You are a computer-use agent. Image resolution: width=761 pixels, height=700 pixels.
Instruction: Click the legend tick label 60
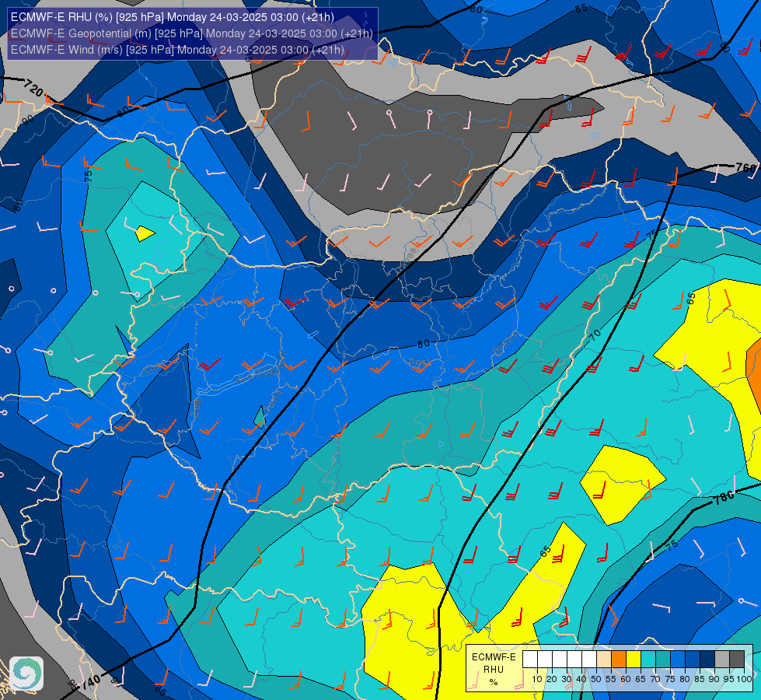[626, 679]
